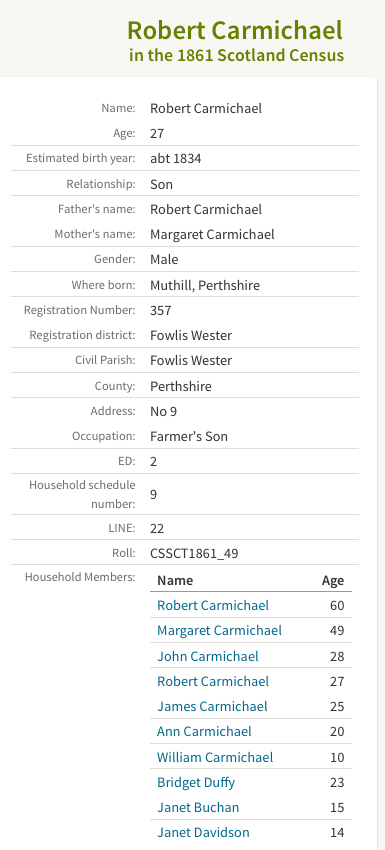The height and width of the screenshot is (850, 385).
Task: Select the Age column header
Action: coord(332,581)
